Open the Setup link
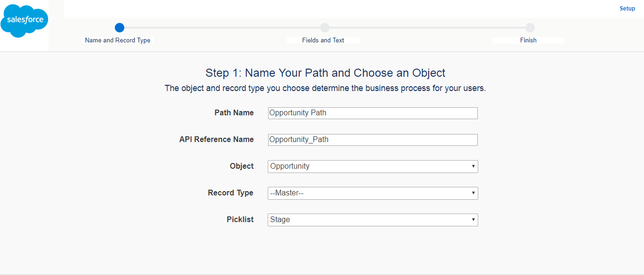The width and height of the screenshot is (644, 275). (627, 9)
